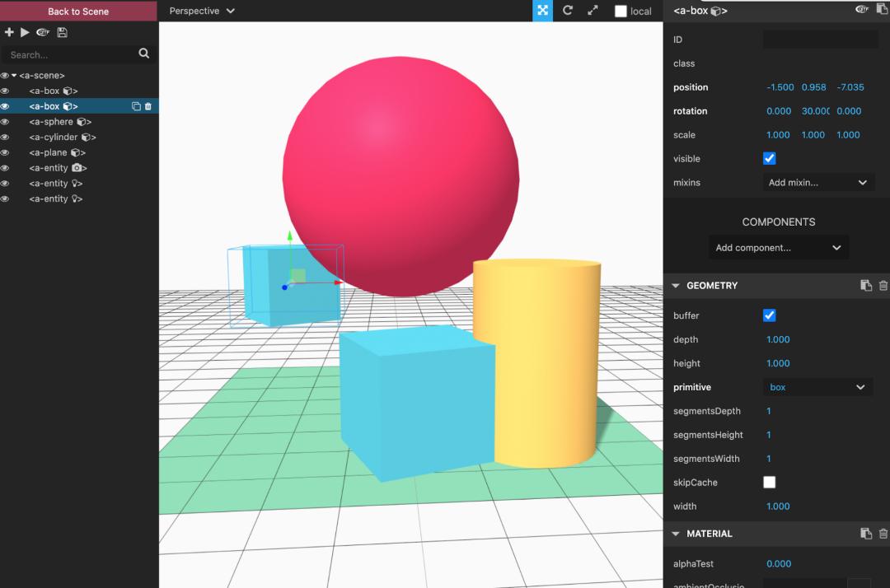Remove the Geometry component via trash icon
The image size is (890, 588).
pos(883,286)
